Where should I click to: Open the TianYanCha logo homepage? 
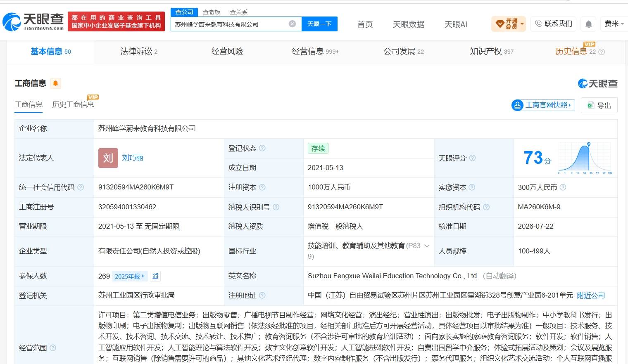33,21
